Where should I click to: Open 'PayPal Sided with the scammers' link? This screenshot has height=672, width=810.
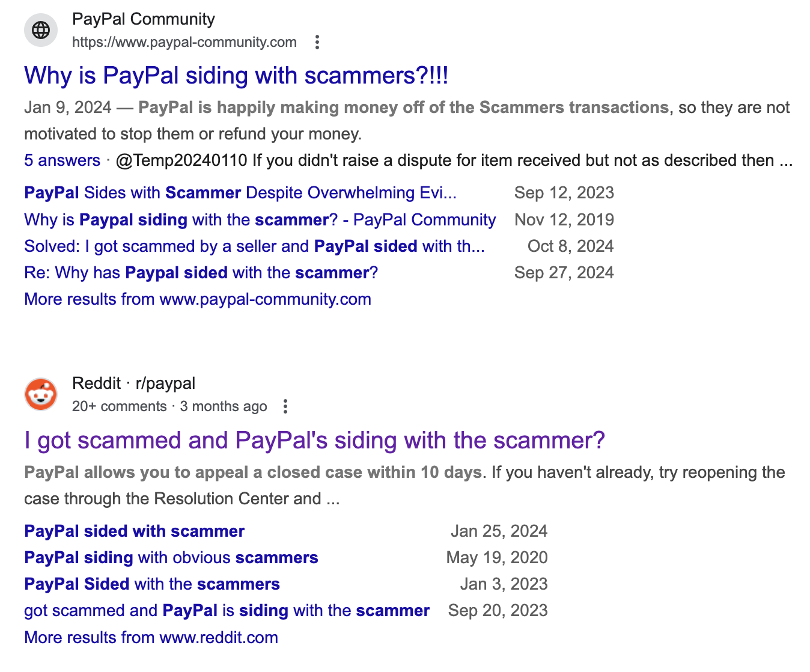click(x=152, y=584)
